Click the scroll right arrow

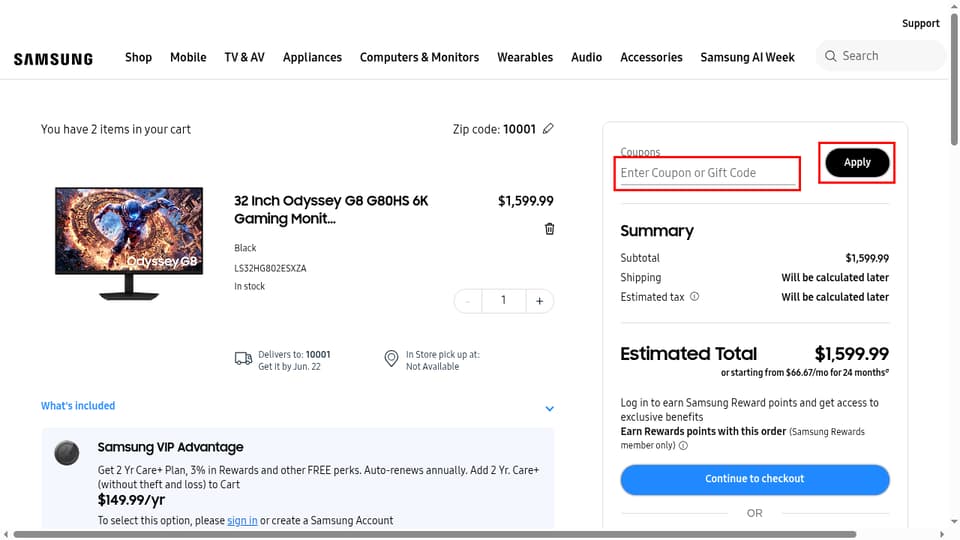(942, 534)
